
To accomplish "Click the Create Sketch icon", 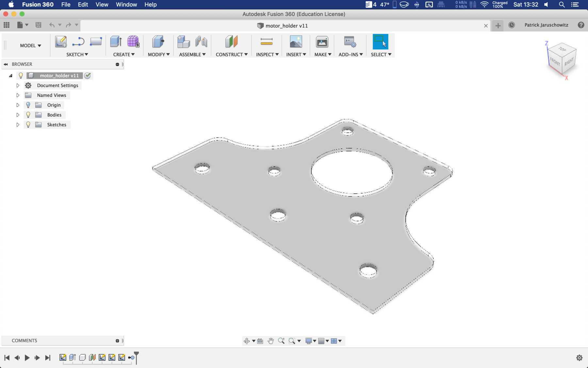I will tap(61, 42).
